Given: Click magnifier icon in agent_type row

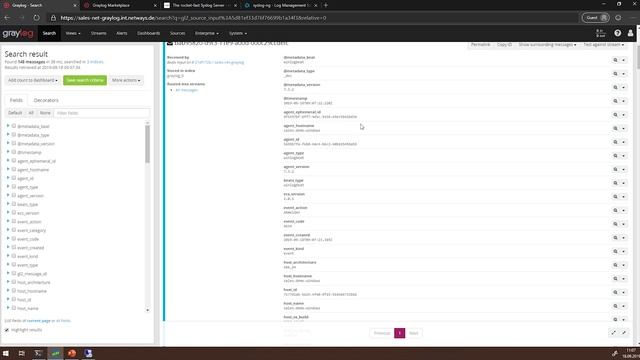Looking at the screenshot, I should (x=615, y=156).
